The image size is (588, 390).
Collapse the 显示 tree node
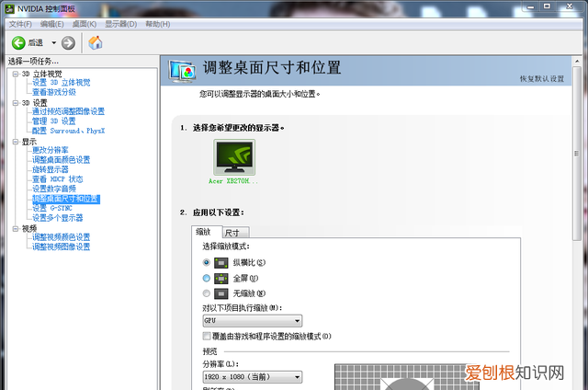[16, 142]
